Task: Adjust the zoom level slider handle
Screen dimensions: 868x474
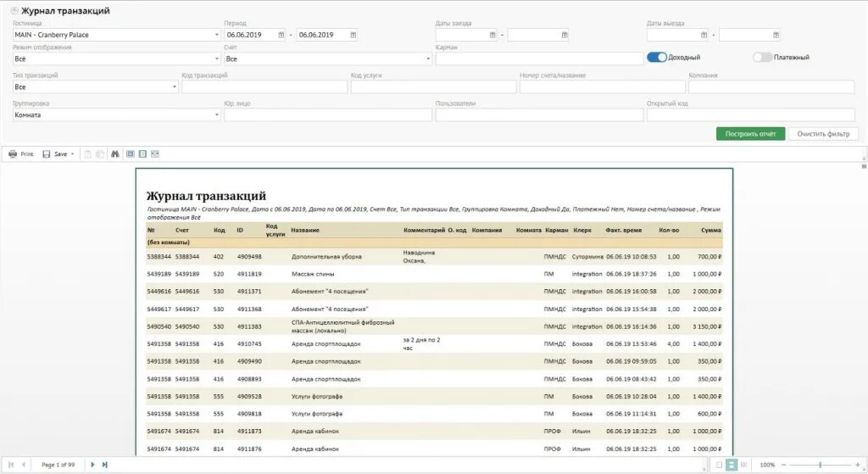Action: [820, 465]
